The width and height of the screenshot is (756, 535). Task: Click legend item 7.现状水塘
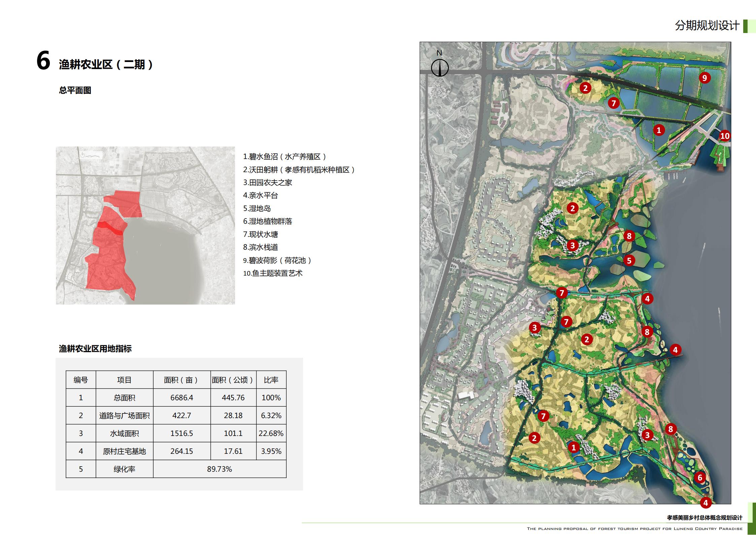(261, 234)
